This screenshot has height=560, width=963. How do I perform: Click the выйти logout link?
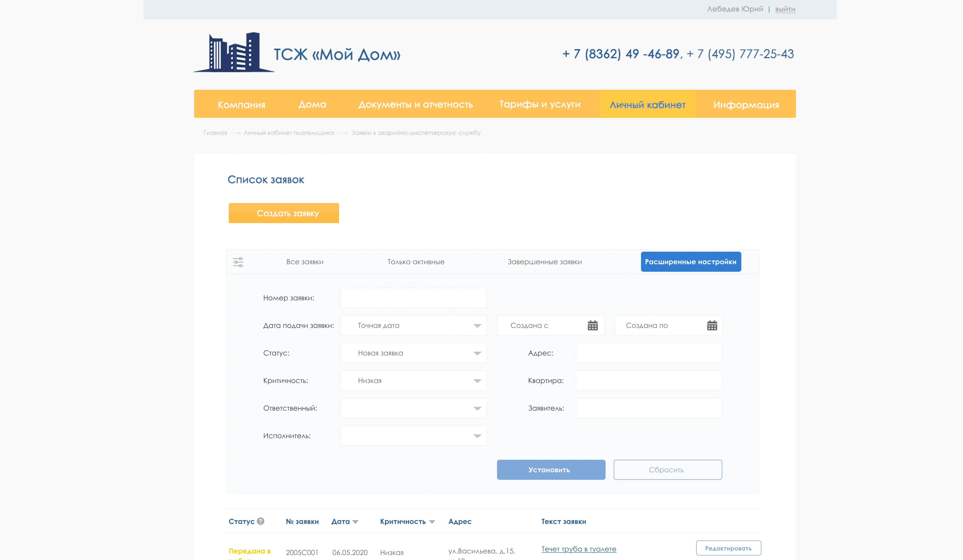(x=785, y=9)
